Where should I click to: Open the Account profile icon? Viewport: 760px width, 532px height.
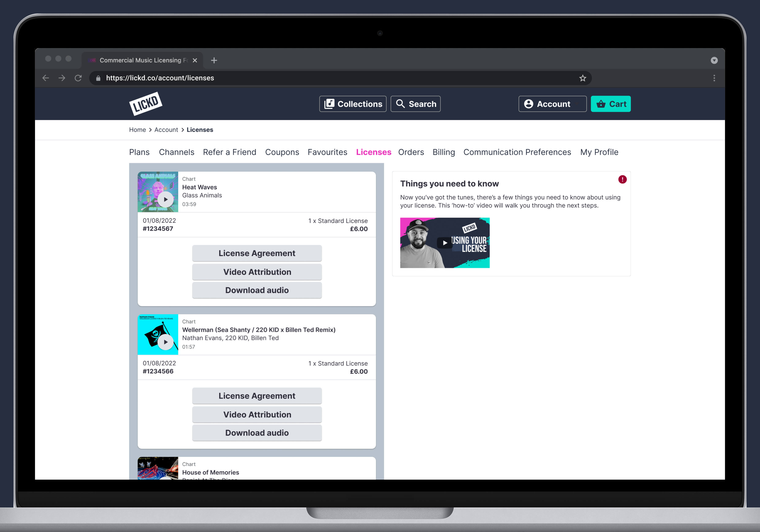[x=529, y=104]
